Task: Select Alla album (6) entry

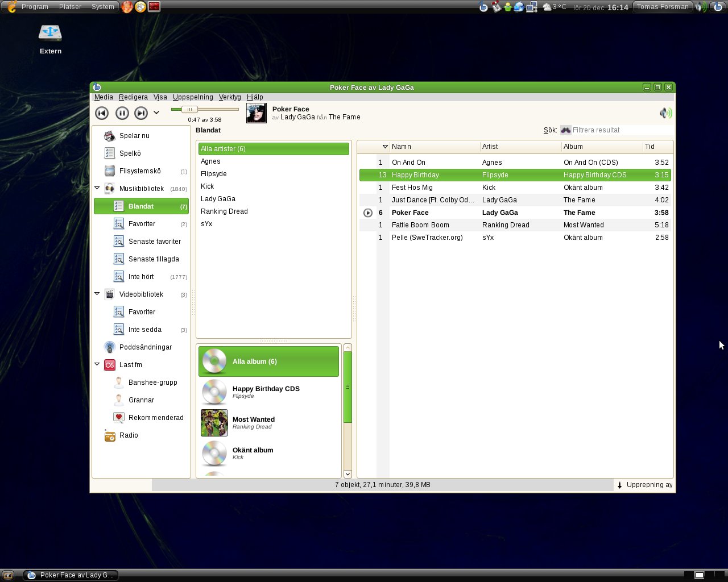Action: pos(268,361)
